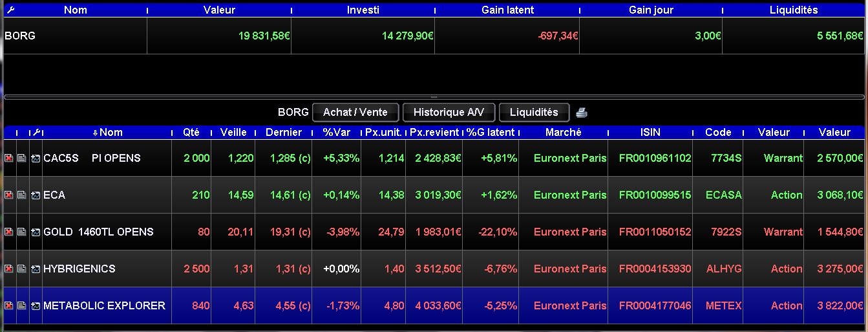Sort by the Marché column header
The image size is (868, 332).
coord(563,132)
